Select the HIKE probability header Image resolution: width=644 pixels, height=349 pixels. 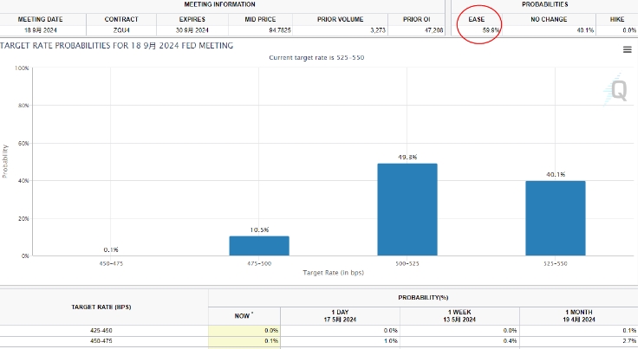pyautogui.click(x=617, y=19)
